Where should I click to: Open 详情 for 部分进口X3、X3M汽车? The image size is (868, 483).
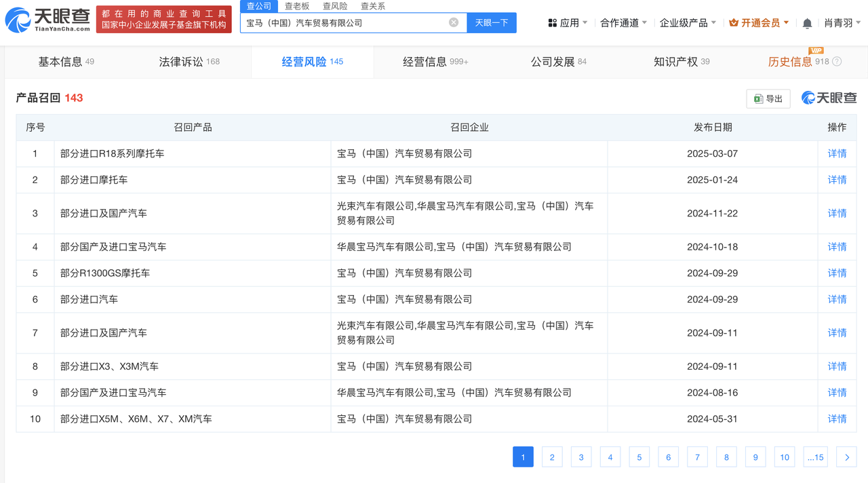837,366
